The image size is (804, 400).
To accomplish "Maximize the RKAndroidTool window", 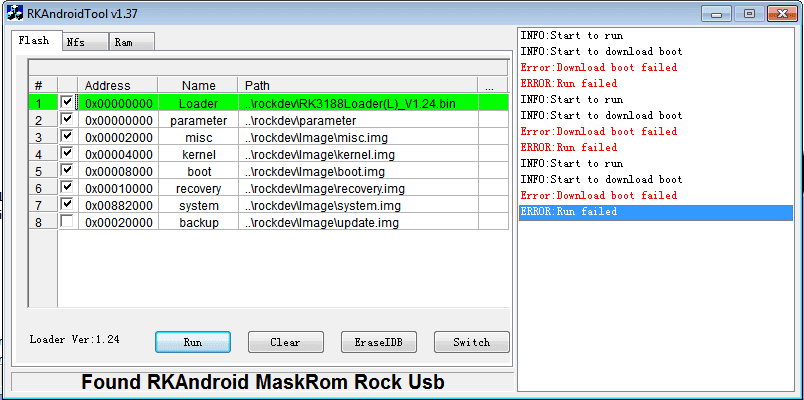I will coord(749,14).
